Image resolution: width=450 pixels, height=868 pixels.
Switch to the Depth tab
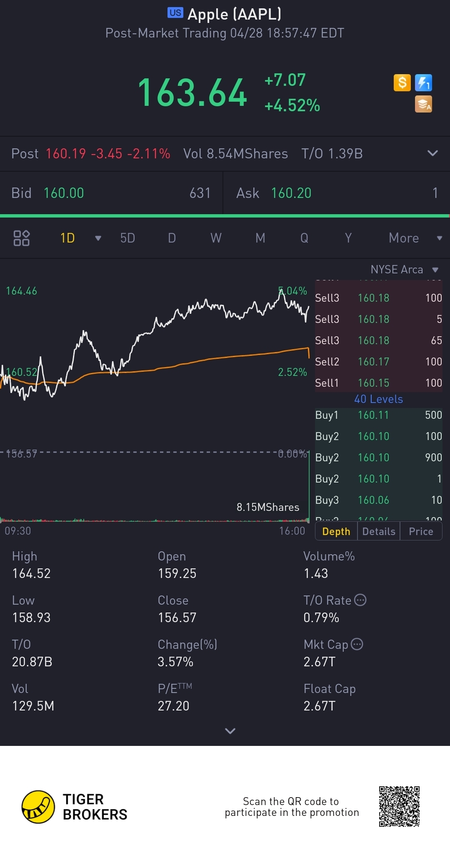336,531
